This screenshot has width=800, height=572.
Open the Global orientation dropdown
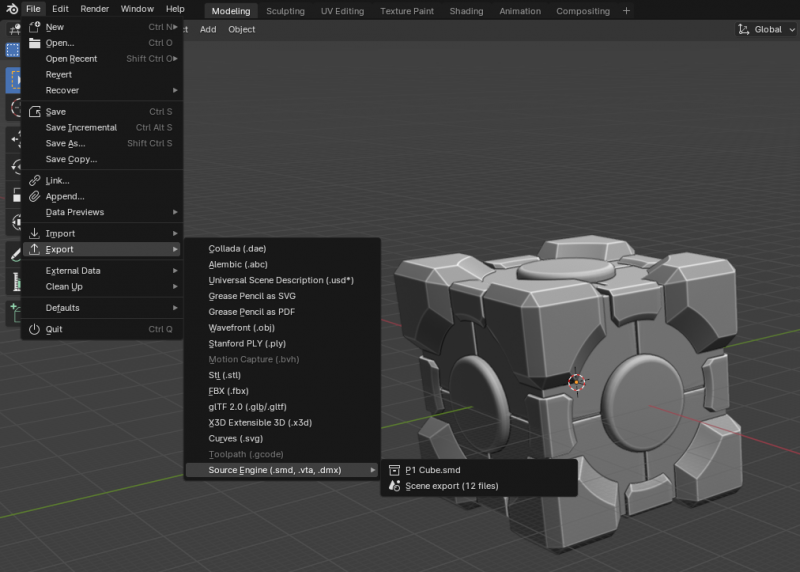tap(766, 30)
